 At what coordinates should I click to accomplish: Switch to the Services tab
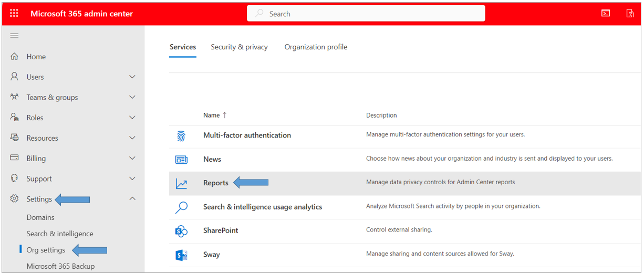(183, 47)
